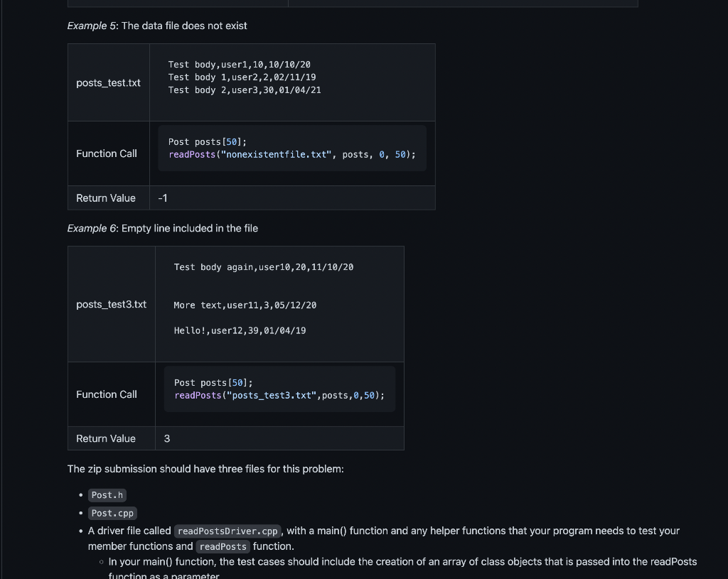This screenshot has width=728, height=579.
Task: Click the return value 3 cell
Action: click(x=167, y=438)
